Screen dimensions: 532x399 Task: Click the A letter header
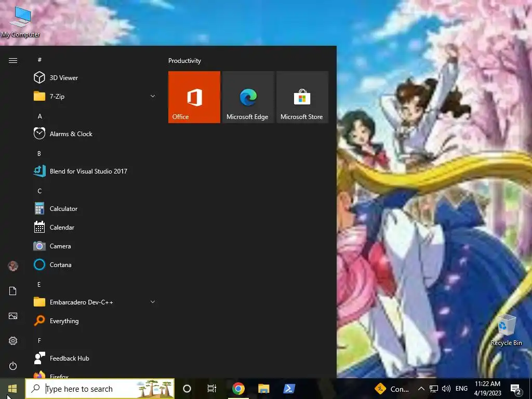coord(39,116)
